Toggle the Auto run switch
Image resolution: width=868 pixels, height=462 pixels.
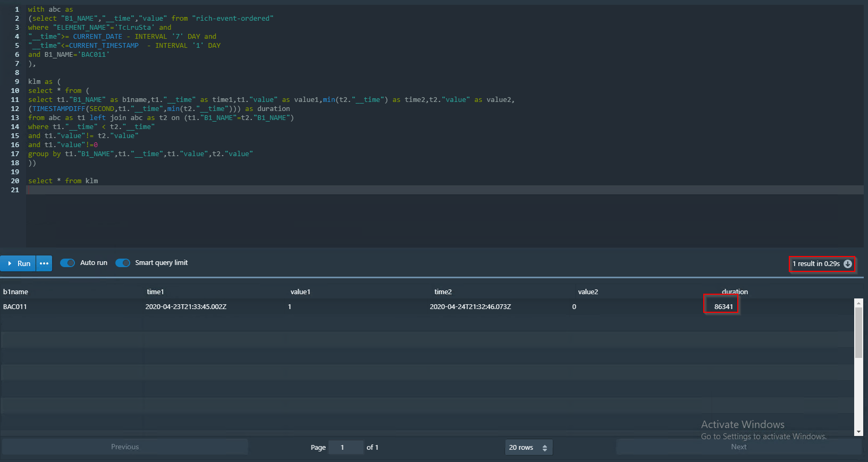68,263
